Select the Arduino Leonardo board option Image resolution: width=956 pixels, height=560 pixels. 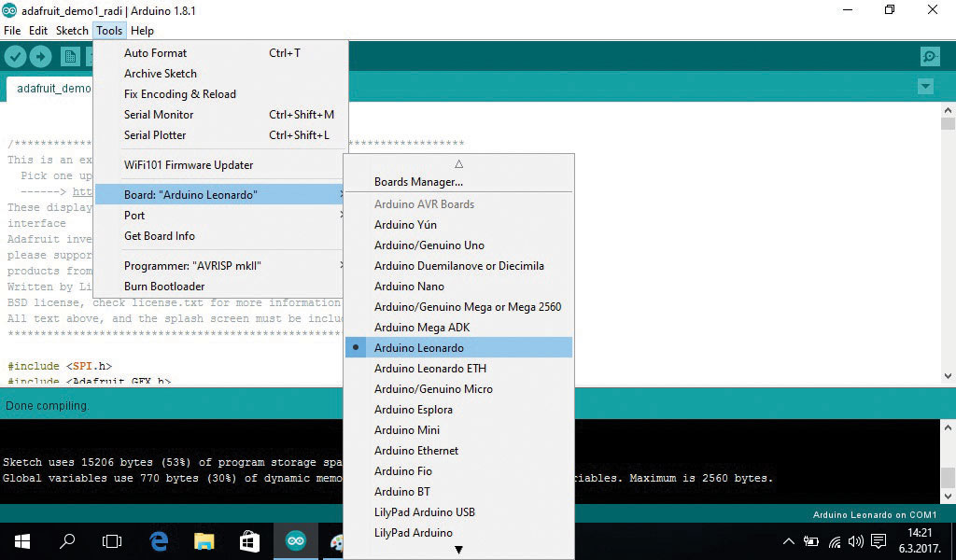click(418, 348)
